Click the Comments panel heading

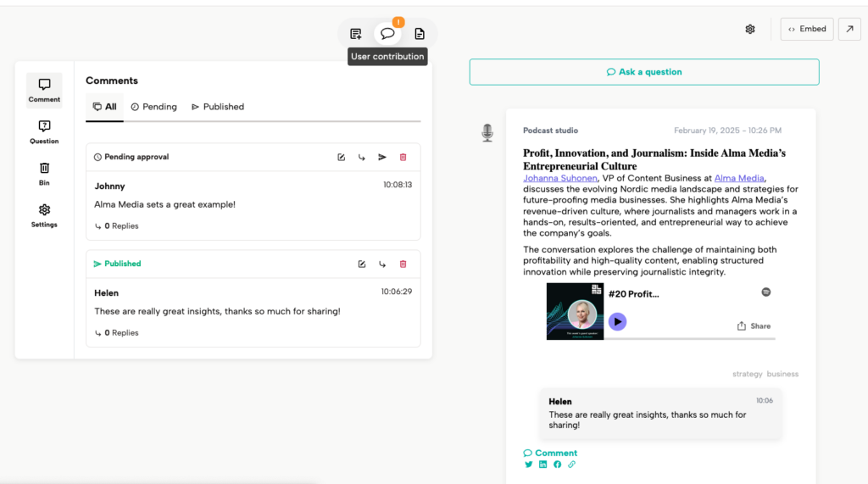tap(112, 81)
